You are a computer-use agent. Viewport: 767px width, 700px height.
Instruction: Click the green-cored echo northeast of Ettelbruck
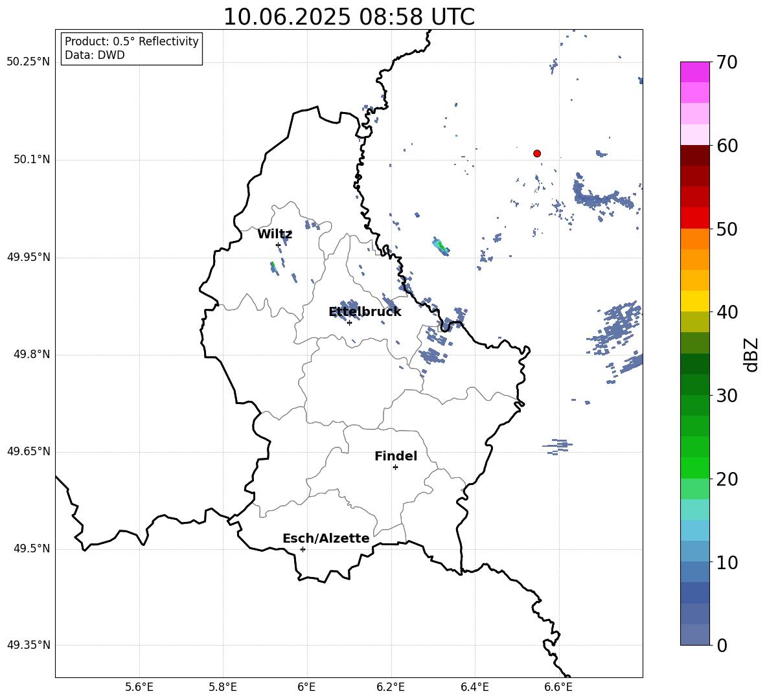pyautogui.click(x=441, y=246)
